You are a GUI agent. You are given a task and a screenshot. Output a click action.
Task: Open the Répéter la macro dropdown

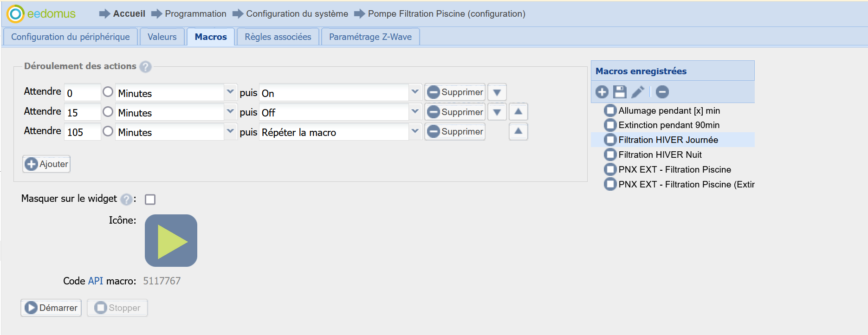415,131
